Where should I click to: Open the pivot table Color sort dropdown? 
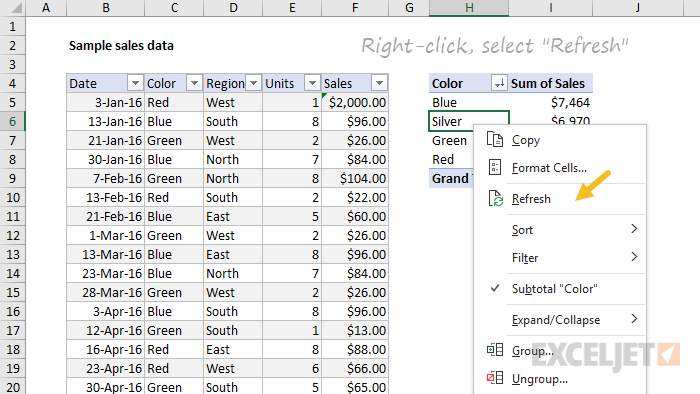tap(499, 83)
